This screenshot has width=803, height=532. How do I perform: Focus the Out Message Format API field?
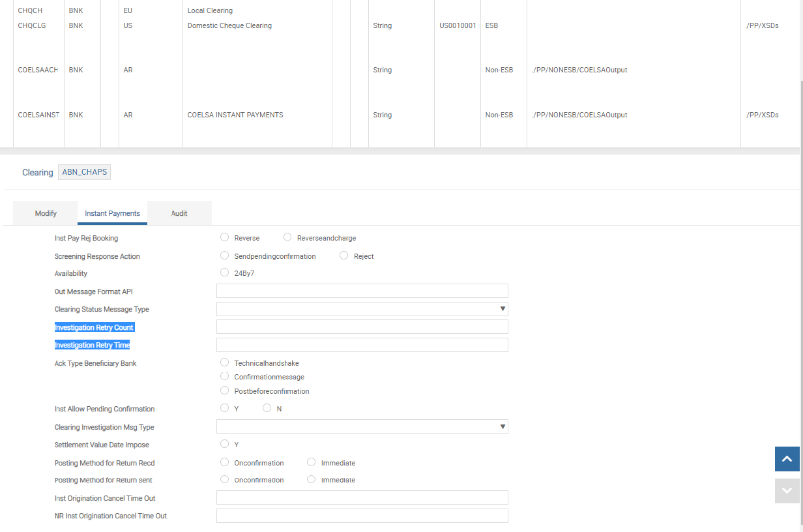point(362,291)
